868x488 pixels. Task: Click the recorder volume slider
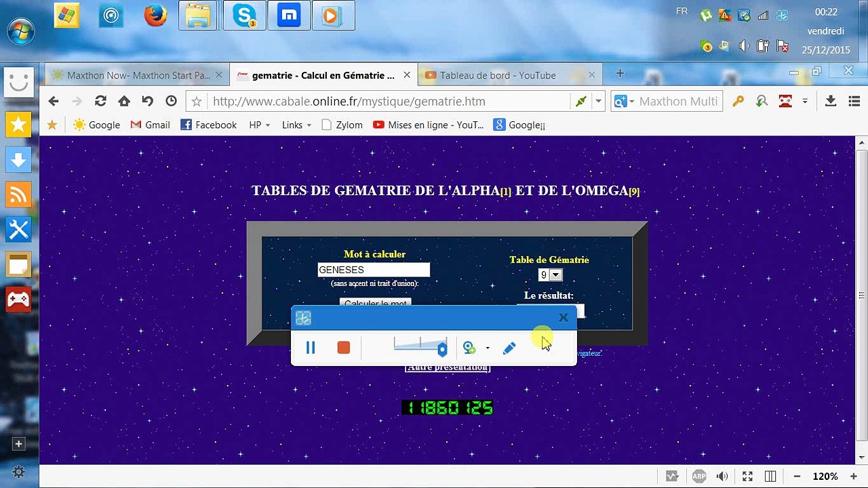pyautogui.click(x=420, y=346)
